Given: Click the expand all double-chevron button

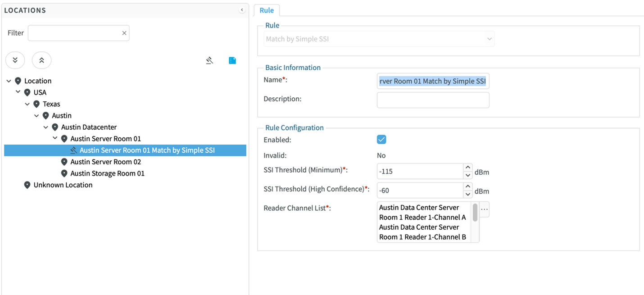Looking at the screenshot, I should (x=15, y=60).
